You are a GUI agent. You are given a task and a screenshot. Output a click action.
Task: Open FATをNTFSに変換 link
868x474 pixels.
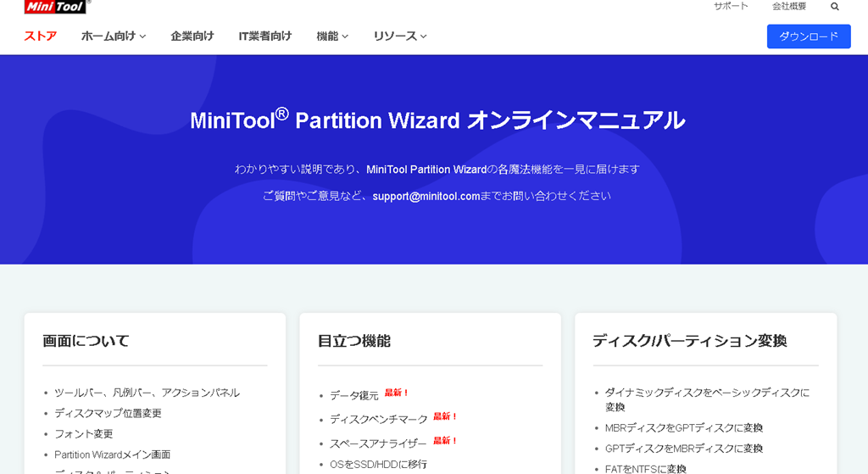(645, 468)
